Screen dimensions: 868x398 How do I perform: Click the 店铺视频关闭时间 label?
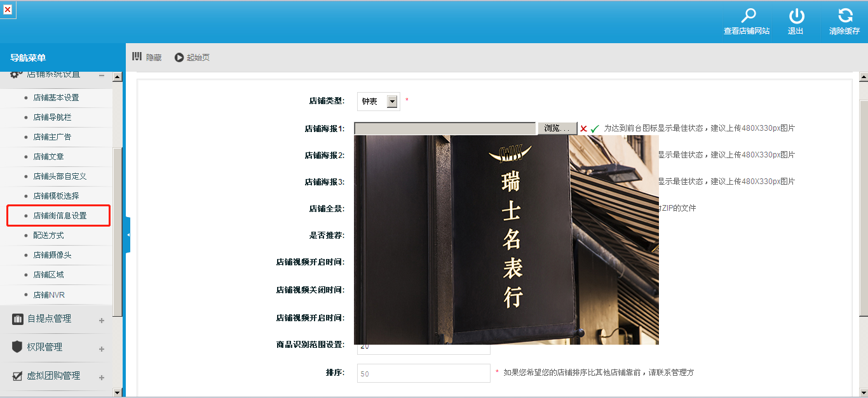point(310,290)
